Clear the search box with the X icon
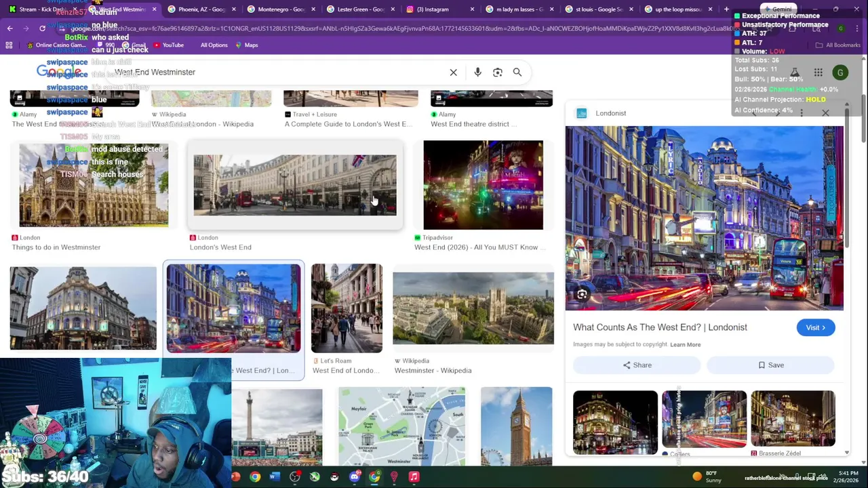Screen dimensions: 868x488 (x=454, y=73)
